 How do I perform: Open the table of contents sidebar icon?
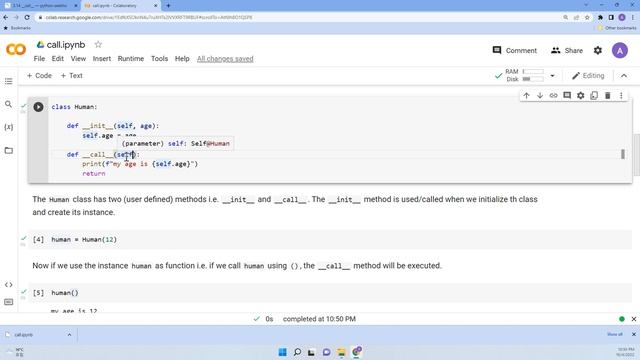pyautogui.click(x=9, y=82)
